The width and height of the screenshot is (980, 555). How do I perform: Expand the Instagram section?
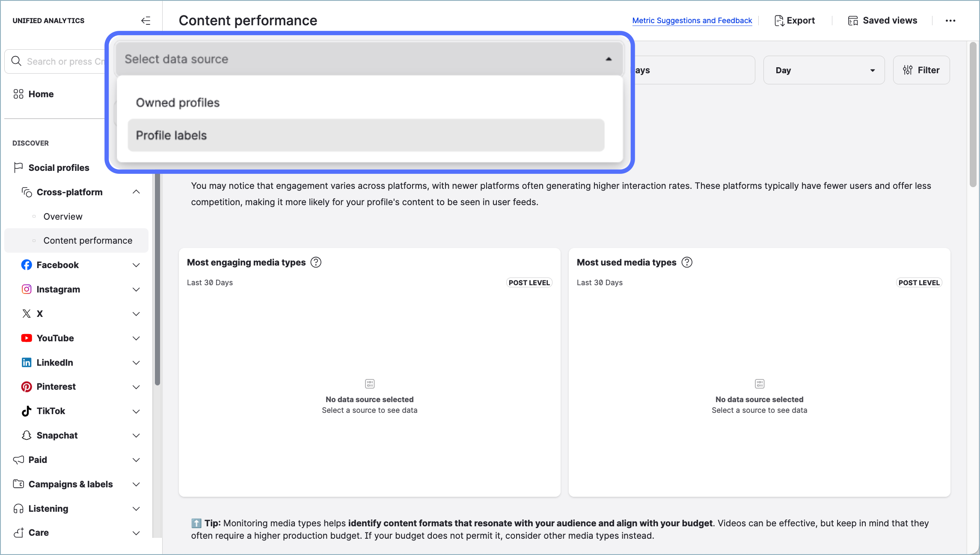click(x=136, y=289)
